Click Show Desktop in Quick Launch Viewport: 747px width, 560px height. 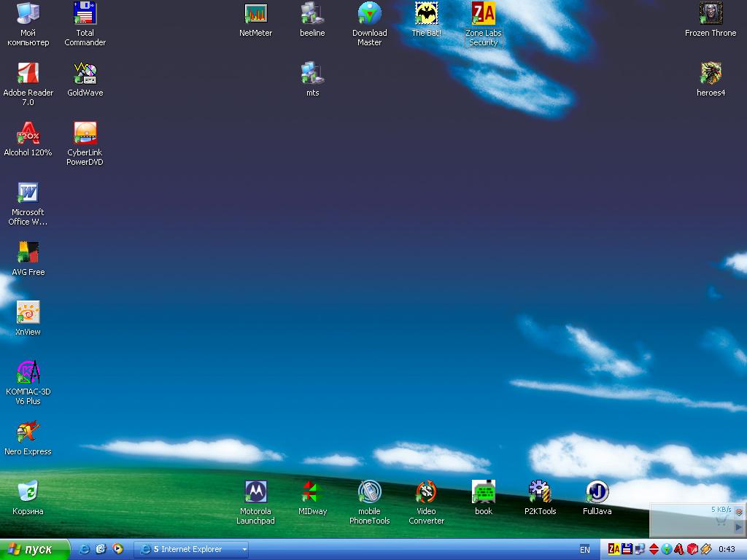[101, 549]
